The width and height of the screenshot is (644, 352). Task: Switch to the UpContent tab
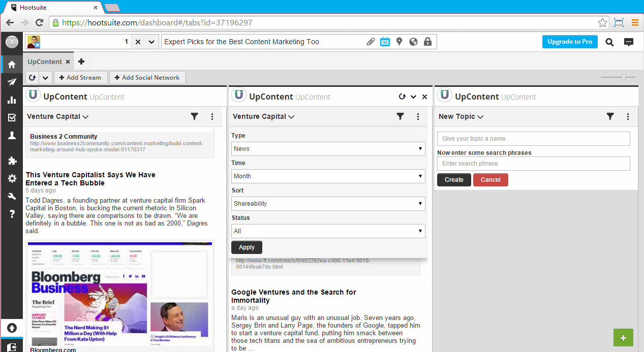[45, 61]
